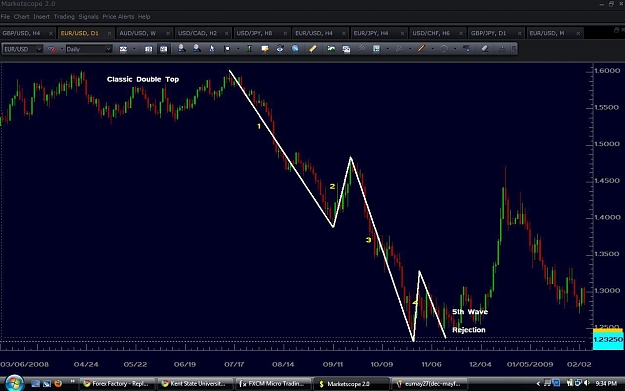Select the pointer cursor tool
This screenshot has height=391, width=625.
click(x=212, y=49)
